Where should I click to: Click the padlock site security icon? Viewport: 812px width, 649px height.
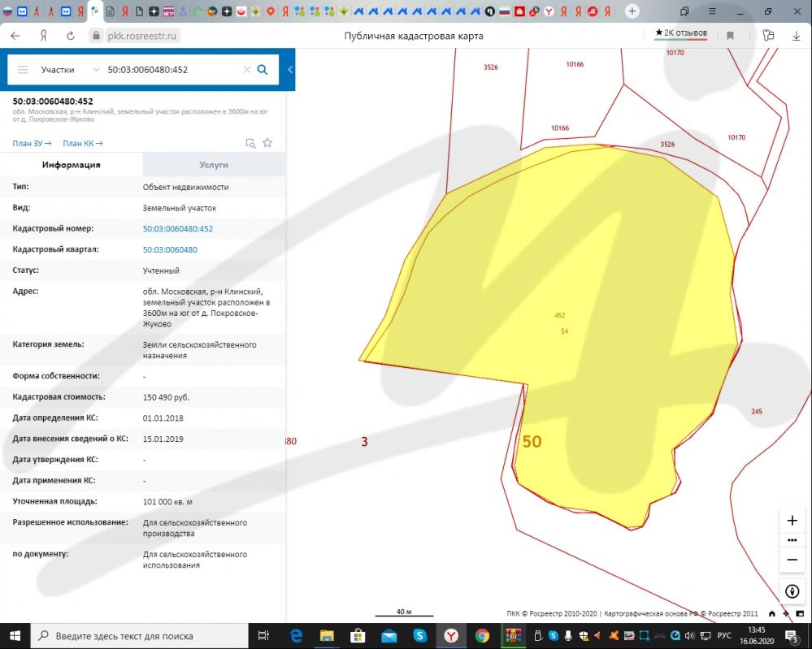[96, 36]
